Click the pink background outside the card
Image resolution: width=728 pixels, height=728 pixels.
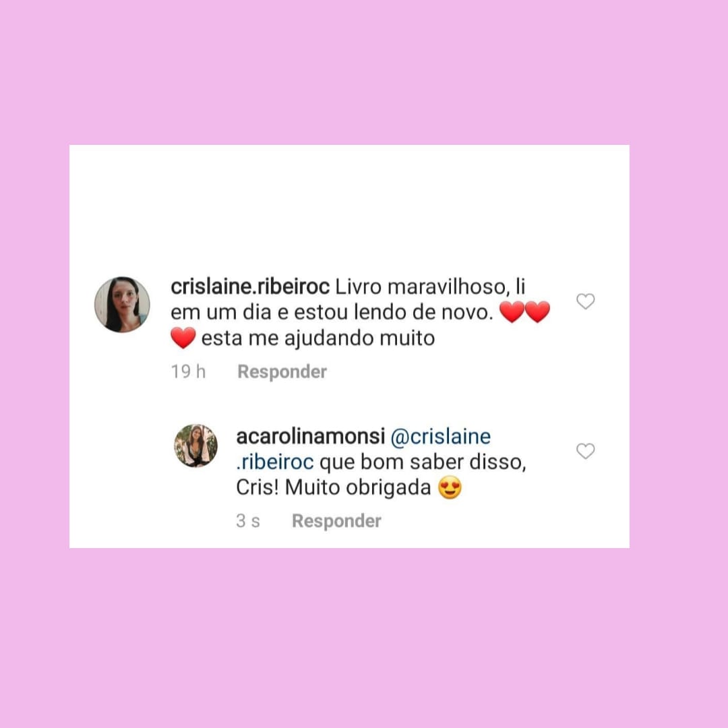coord(364,69)
